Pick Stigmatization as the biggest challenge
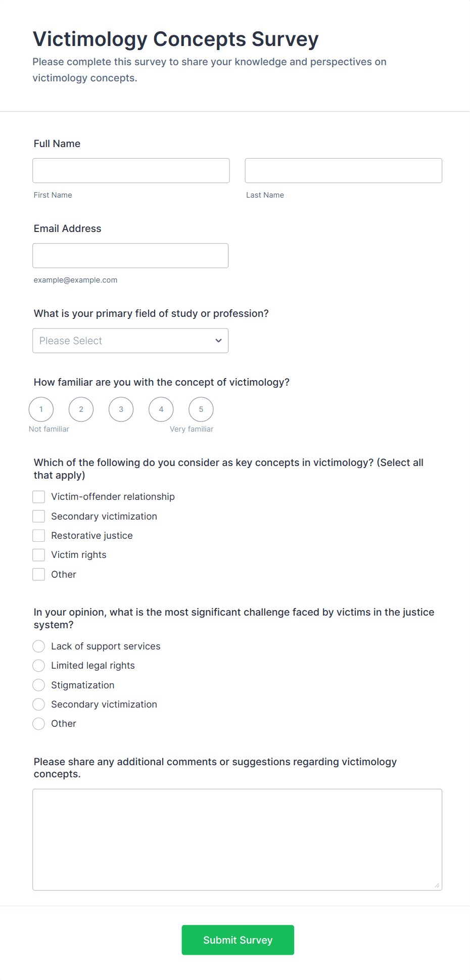Screen dimensions: 470x980 (x=38, y=685)
